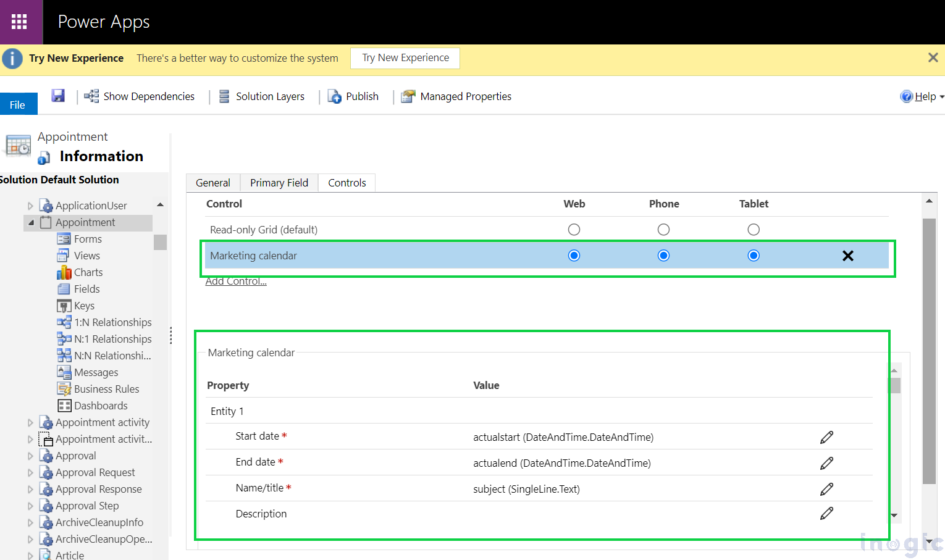Click the Managed Properties icon
The image size is (945, 560).
[408, 96]
